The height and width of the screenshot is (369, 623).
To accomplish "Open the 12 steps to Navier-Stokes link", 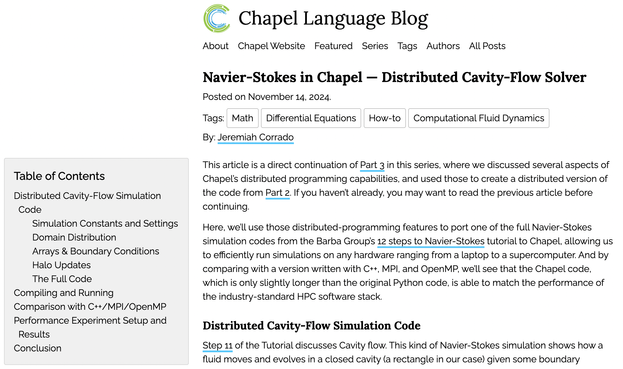I will (x=431, y=241).
